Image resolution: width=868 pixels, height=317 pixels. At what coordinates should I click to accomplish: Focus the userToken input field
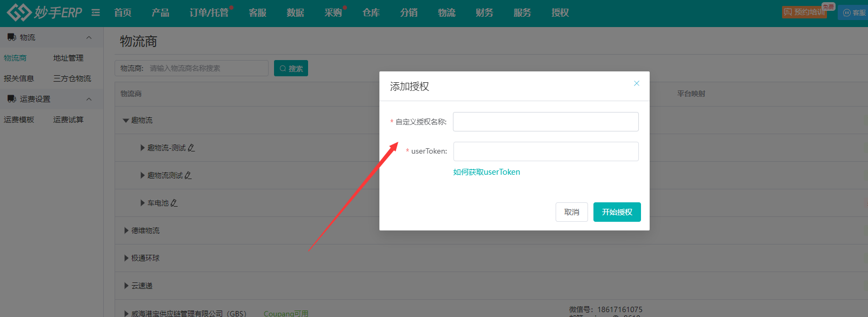545,151
